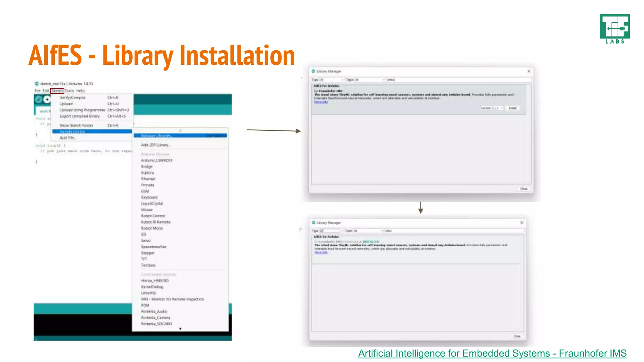Click Close button in lower Library Manager
644x362 pixels.
point(517,336)
